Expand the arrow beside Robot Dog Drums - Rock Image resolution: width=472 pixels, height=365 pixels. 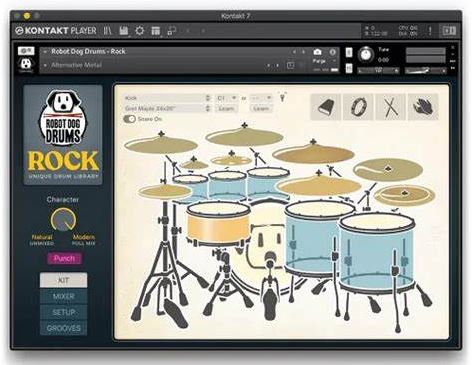[x=45, y=52]
